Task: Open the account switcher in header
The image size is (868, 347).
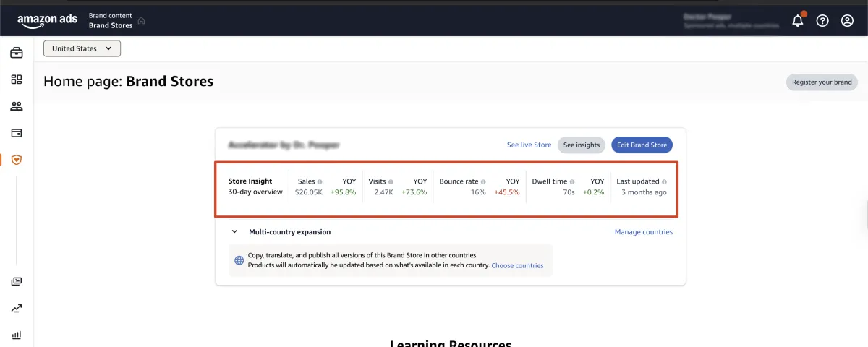Action: click(732, 20)
